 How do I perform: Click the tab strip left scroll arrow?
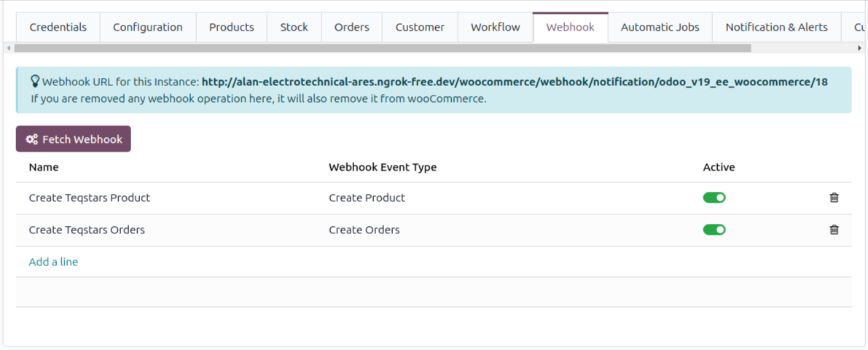pos(8,48)
